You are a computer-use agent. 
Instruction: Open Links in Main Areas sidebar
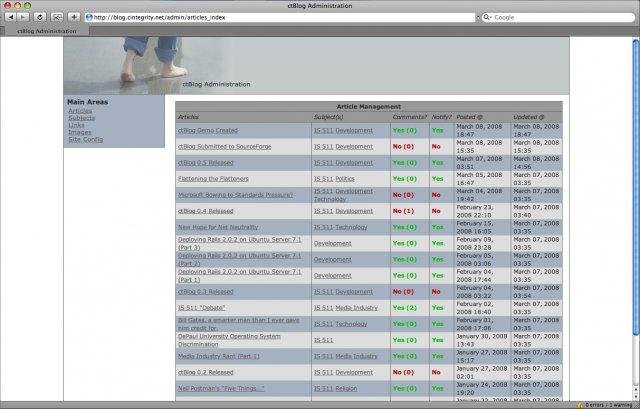76,125
